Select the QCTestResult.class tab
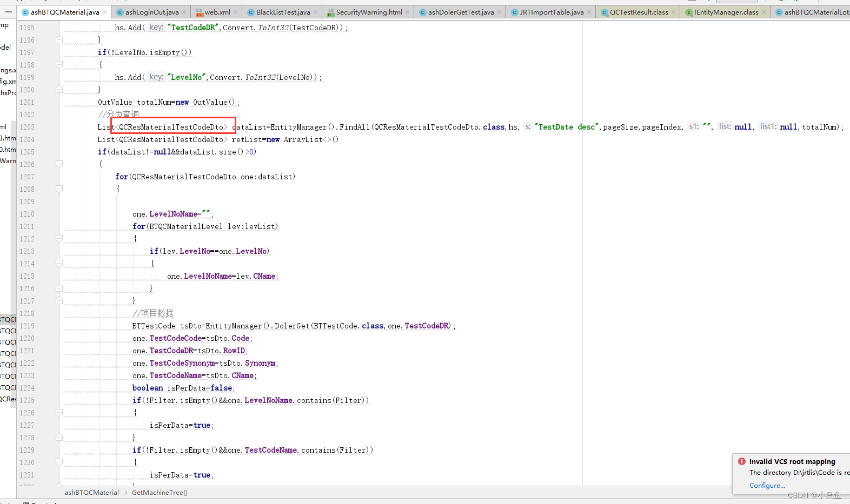This screenshot has width=850, height=504. point(639,12)
